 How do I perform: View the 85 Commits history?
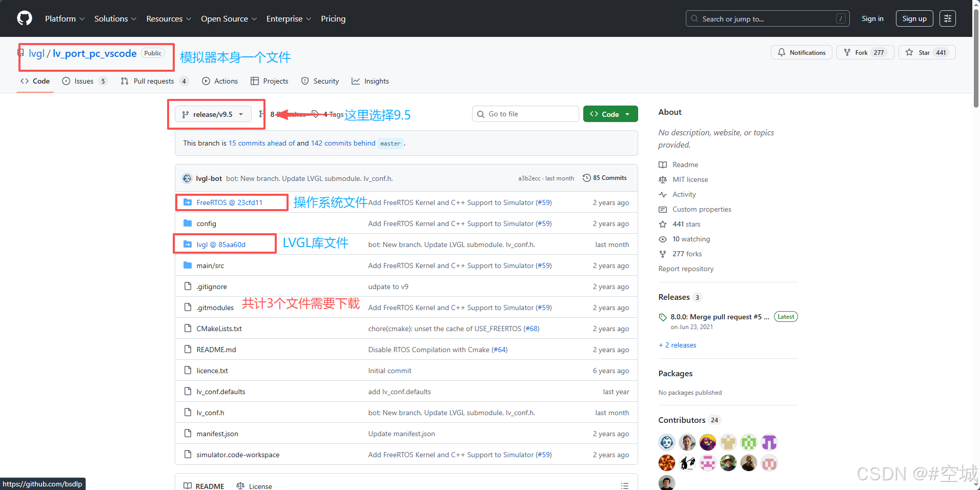click(605, 178)
